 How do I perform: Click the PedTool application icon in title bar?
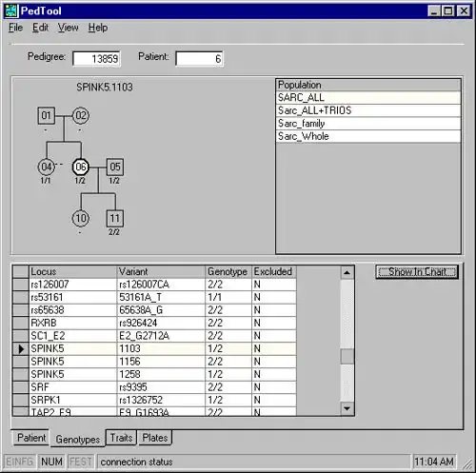coord(11,10)
